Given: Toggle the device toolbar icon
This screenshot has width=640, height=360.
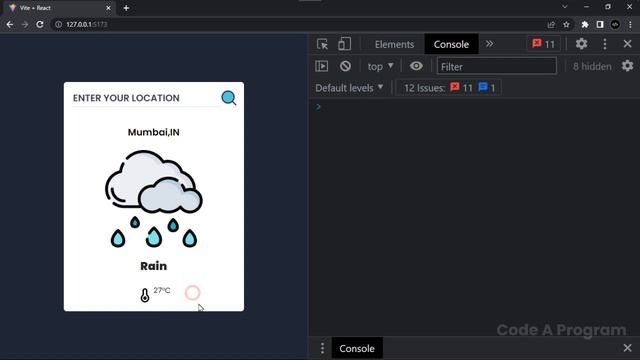Looking at the screenshot, I should (x=344, y=44).
